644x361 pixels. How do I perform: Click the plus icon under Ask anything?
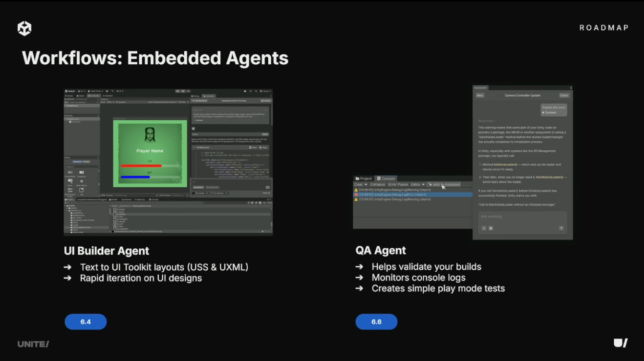pyautogui.click(x=484, y=228)
